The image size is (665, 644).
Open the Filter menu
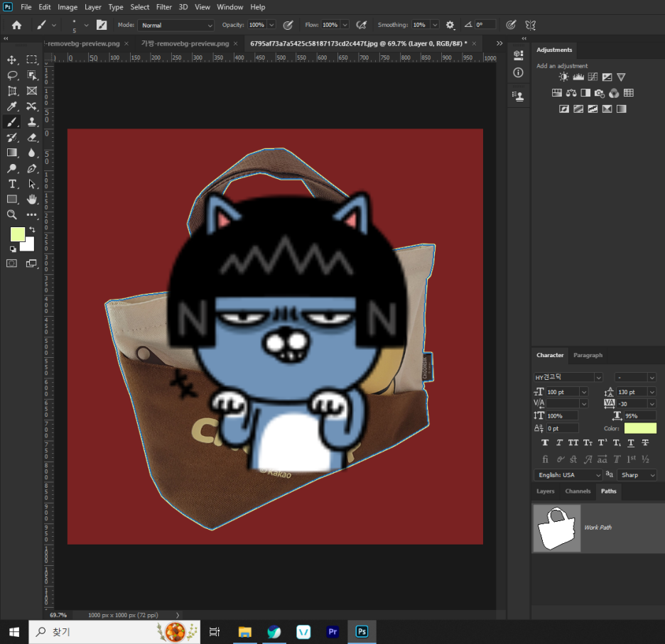(x=163, y=7)
